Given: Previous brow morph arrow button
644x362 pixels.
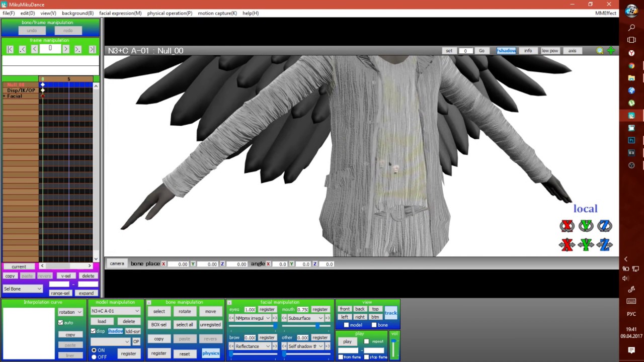Looking at the screenshot, I should coord(231,346).
